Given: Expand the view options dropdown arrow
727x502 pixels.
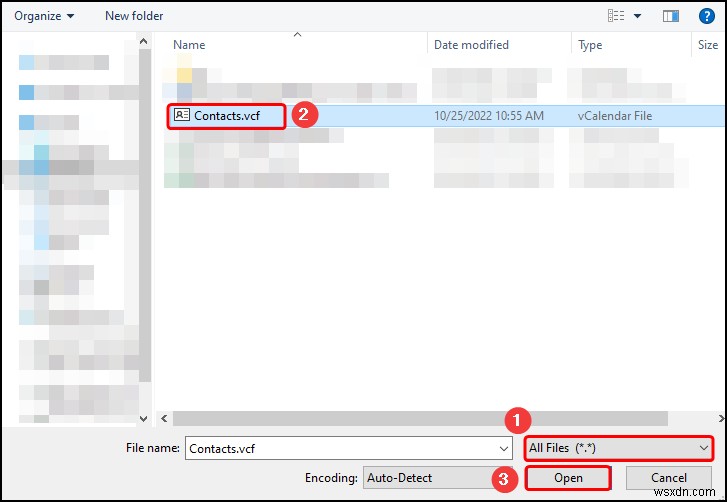Looking at the screenshot, I should click(638, 16).
